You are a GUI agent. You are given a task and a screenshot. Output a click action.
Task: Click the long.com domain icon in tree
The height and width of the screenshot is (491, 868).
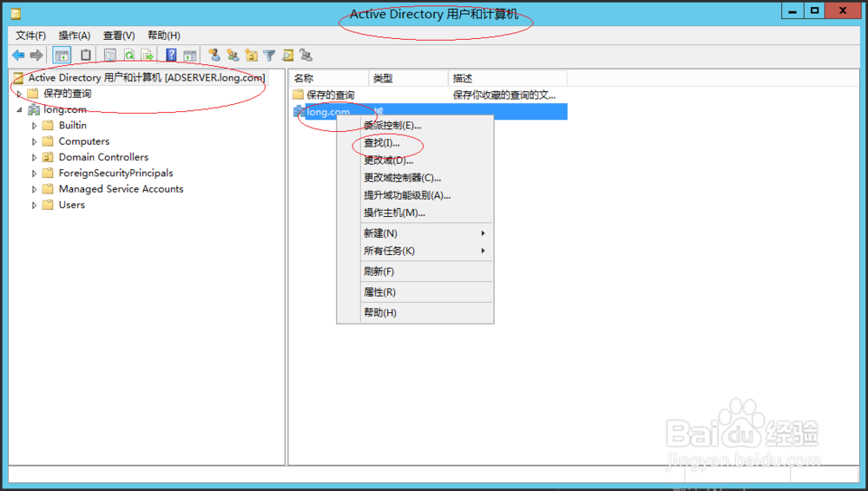[x=34, y=109]
